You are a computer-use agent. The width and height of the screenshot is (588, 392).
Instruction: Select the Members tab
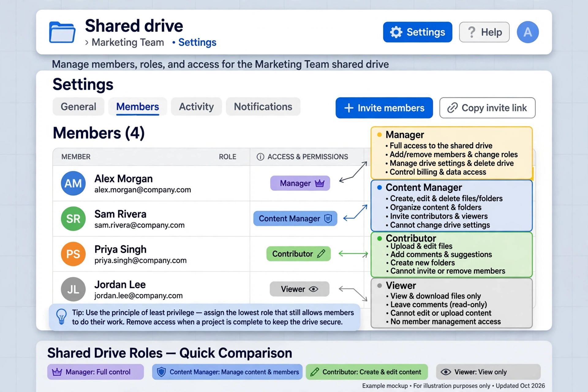(138, 107)
